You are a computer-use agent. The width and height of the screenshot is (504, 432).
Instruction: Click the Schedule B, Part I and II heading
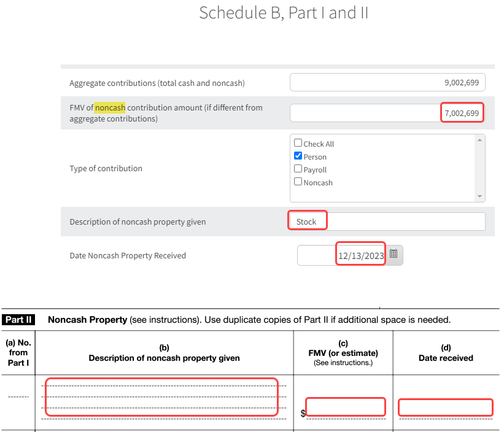[x=284, y=13]
